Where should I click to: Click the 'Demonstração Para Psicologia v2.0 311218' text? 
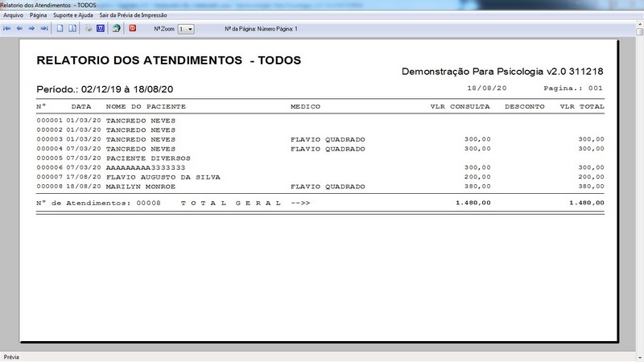point(502,72)
